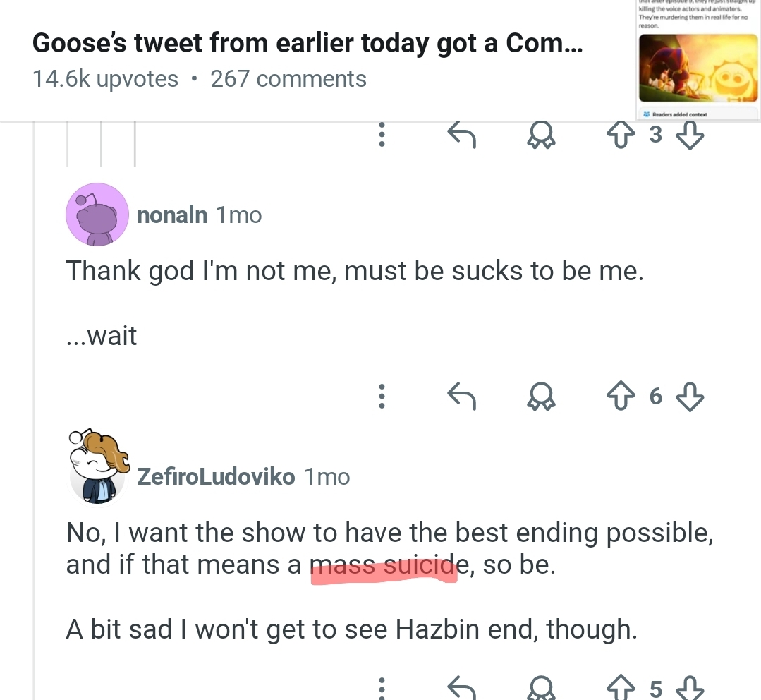
Task: Open the nonaln username profile link
Action: (x=172, y=215)
